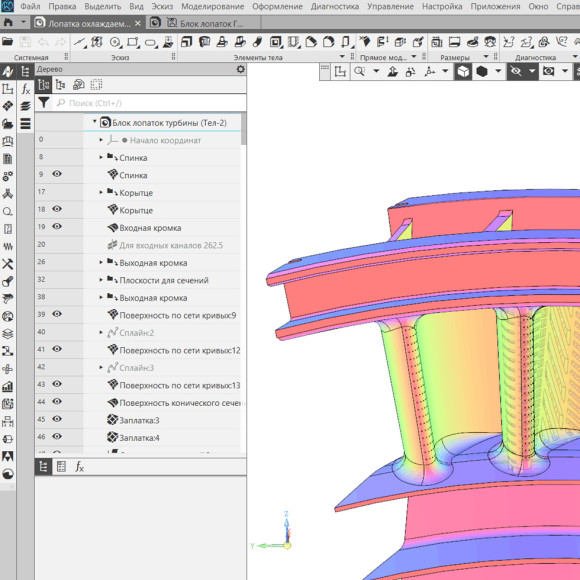
Task: Click the Поиск (Ctrl+/) search field
Action: point(149,103)
